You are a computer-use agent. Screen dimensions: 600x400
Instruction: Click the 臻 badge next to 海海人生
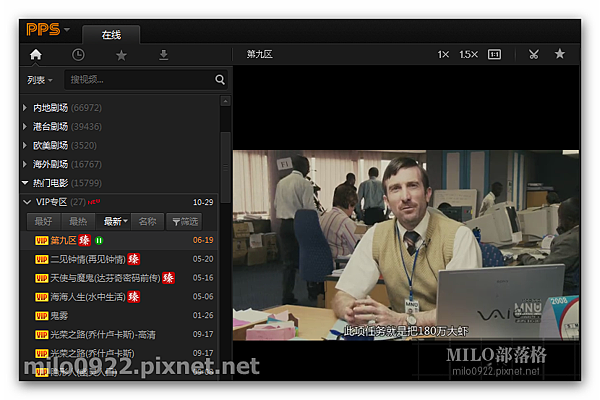[134, 297]
